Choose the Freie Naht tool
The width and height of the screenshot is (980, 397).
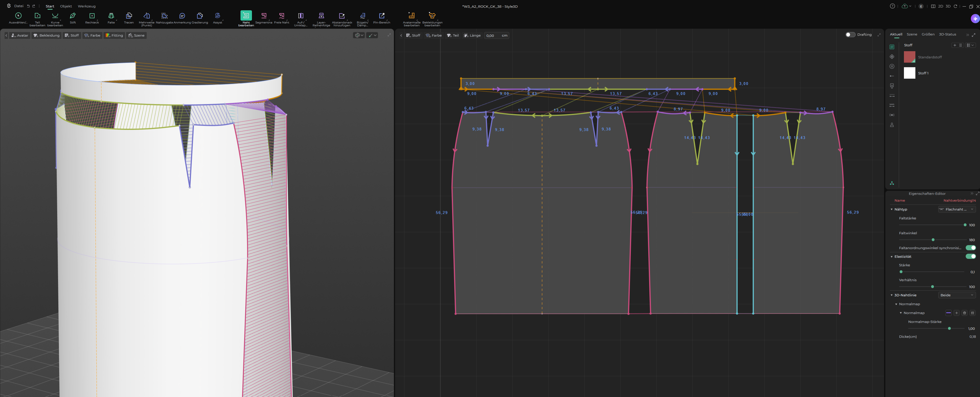pos(281,17)
